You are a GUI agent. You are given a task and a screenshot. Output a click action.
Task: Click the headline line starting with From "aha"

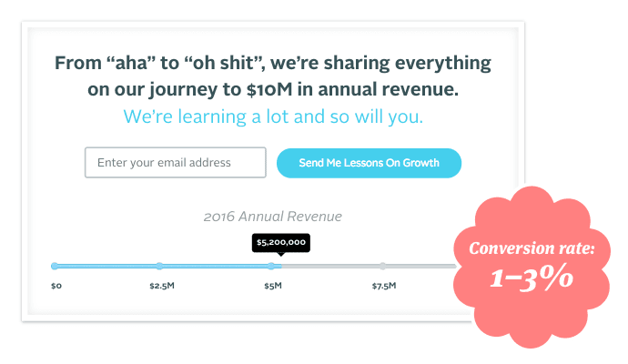(x=273, y=64)
